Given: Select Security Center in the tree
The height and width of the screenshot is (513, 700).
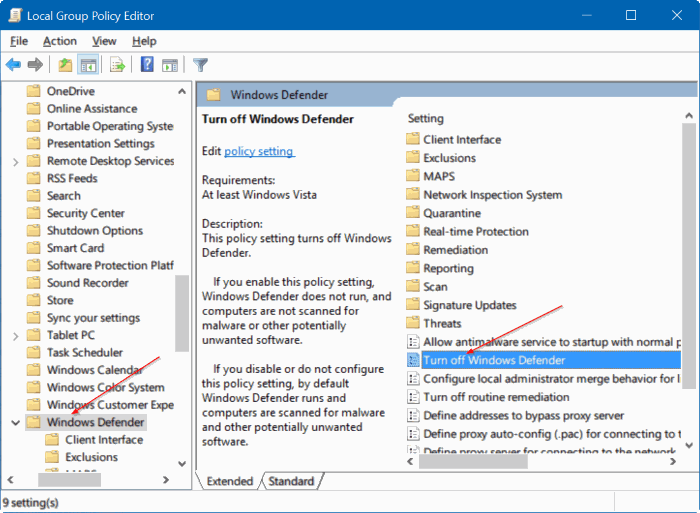Looking at the screenshot, I should [86, 213].
